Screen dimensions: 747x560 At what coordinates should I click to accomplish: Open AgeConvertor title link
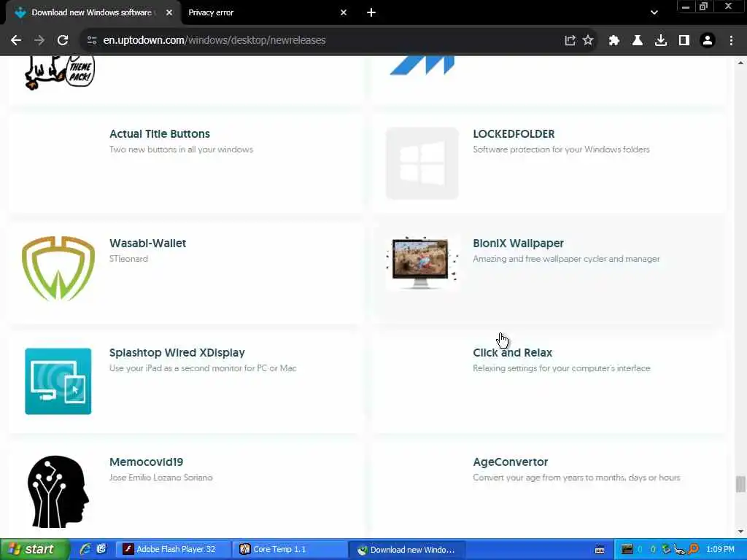(510, 462)
